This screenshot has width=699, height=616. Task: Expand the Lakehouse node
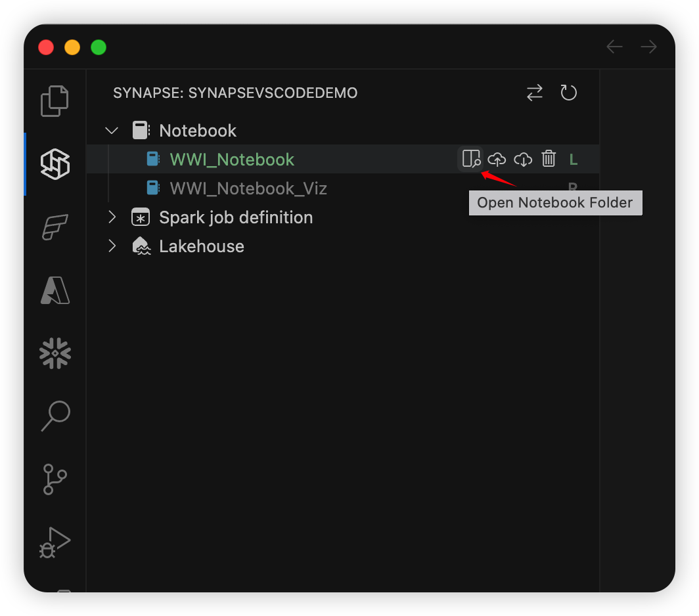(112, 246)
